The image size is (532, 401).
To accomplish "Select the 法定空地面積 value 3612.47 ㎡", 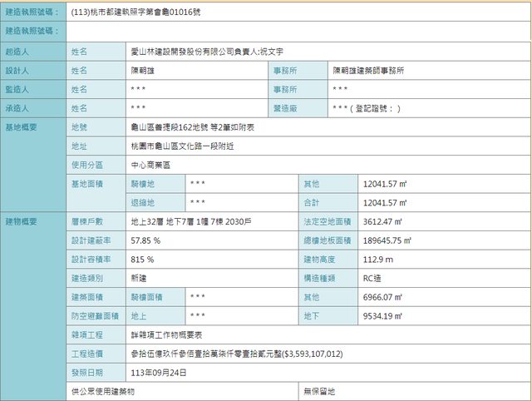I will pyautogui.click(x=383, y=222).
